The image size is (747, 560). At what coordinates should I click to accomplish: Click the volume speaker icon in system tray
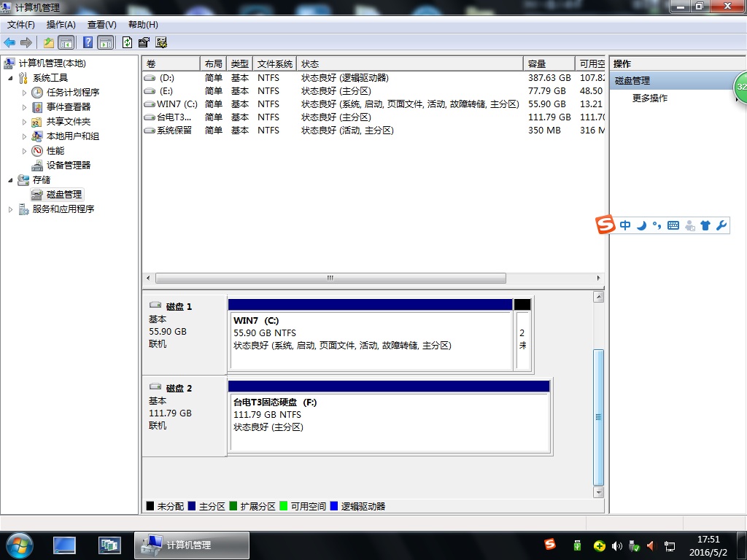click(x=617, y=545)
